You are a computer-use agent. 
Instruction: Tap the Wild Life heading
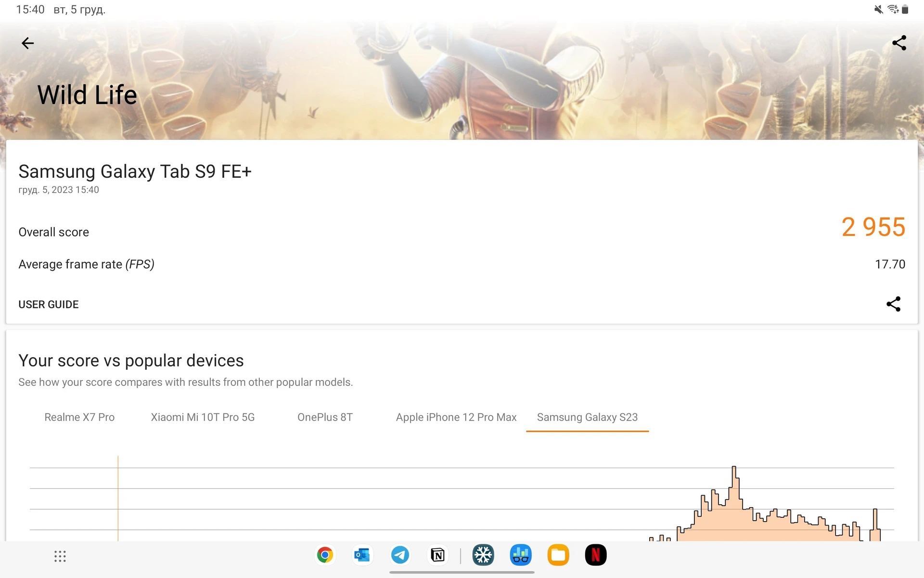tap(87, 95)
